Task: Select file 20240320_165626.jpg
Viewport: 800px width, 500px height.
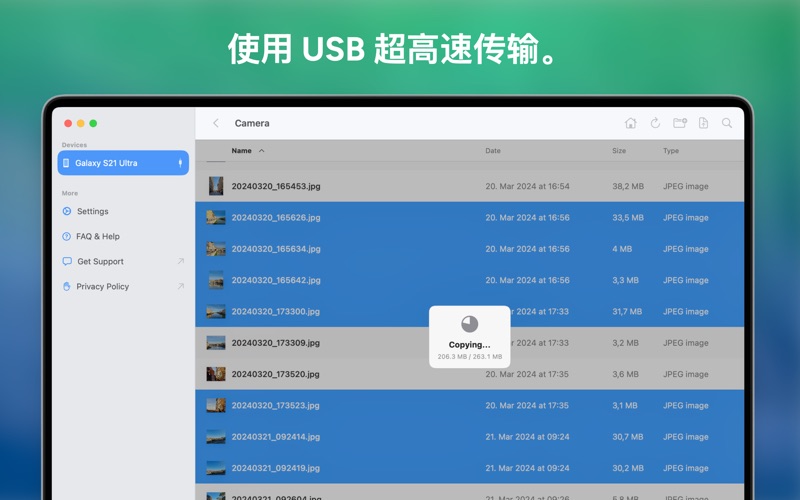Action: point(469,217)
